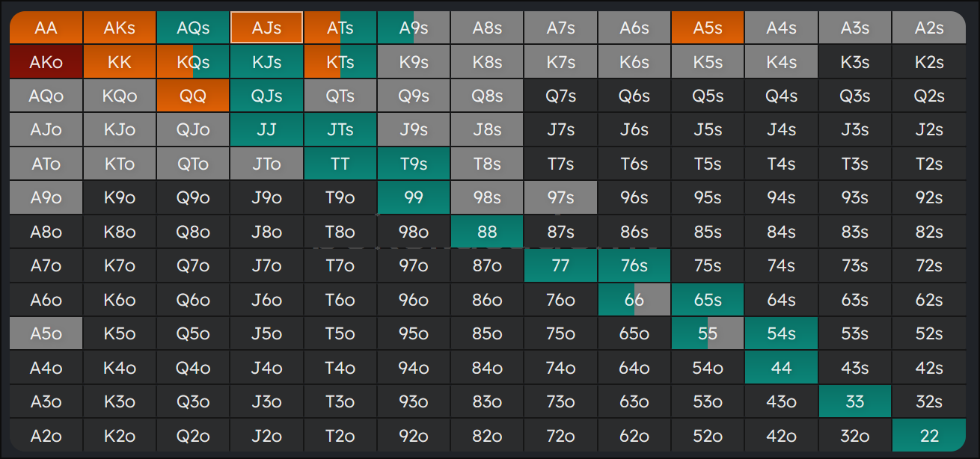Click the A2o bottom-left corner cell
The height and width of the screenshot is (459, 980).
(46, 436)
